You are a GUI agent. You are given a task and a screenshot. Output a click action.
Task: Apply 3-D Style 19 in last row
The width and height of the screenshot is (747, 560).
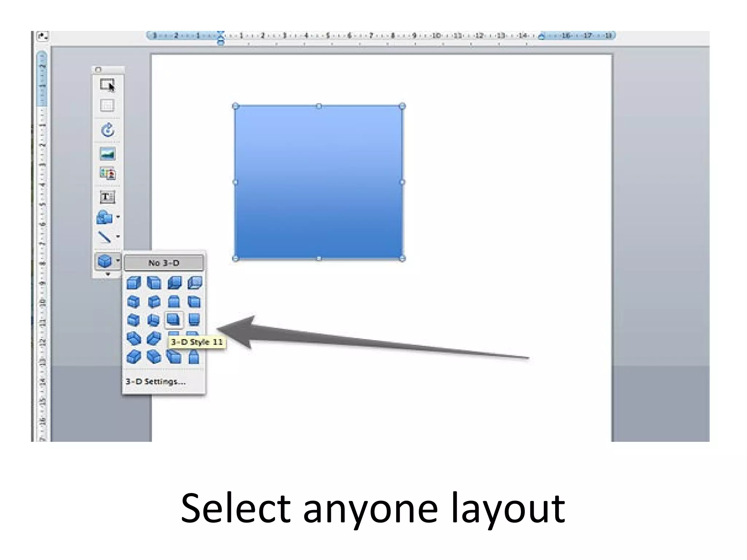coord(174,357)
